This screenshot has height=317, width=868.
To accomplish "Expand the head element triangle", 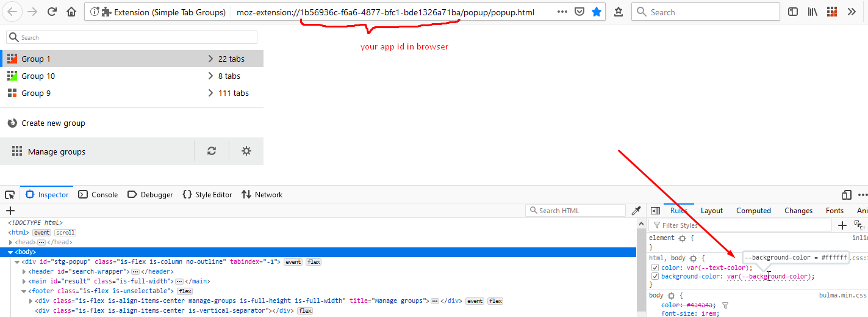I will click(10, 242).
